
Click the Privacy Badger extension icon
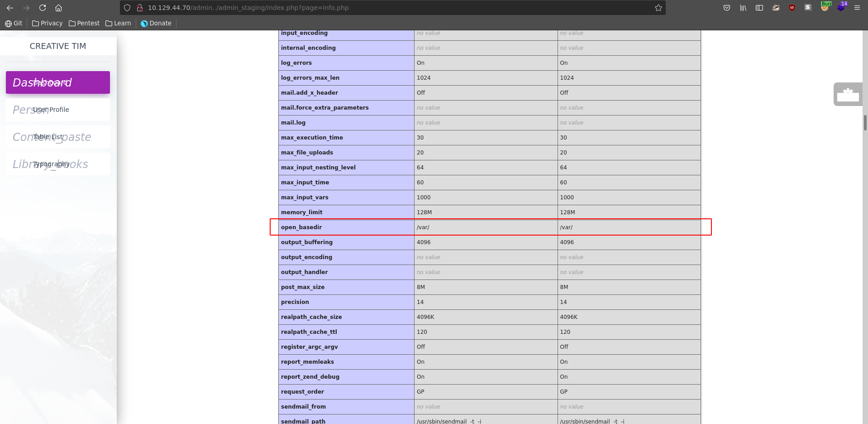(776, 8)
